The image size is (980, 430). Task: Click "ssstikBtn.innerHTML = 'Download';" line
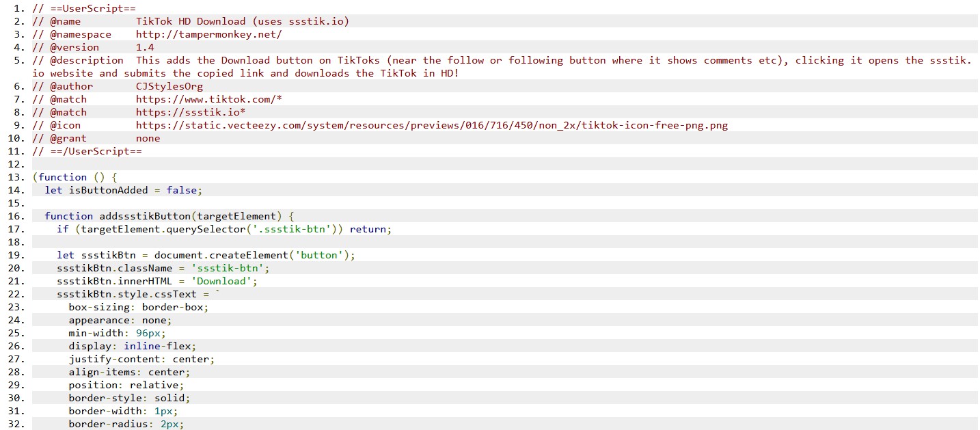(157, 281)
